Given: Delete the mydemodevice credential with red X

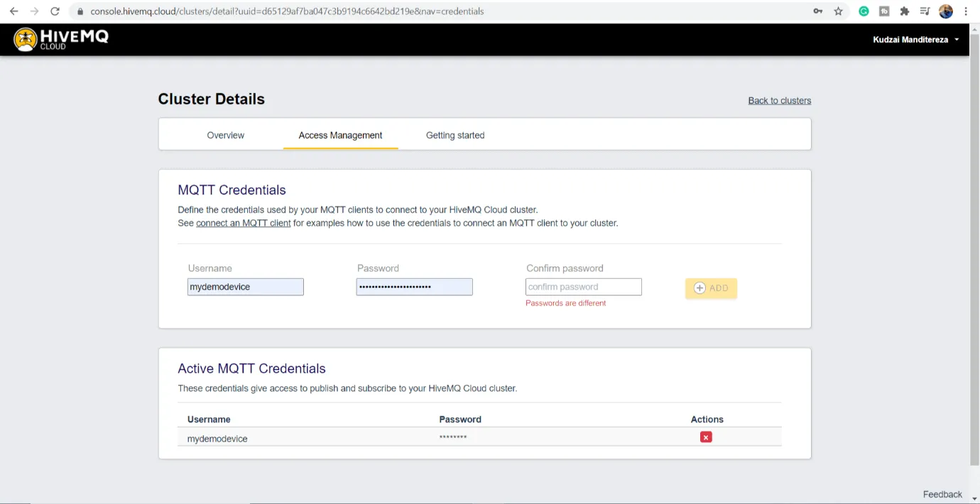Looking at the screenshot, I should [706, 437].
